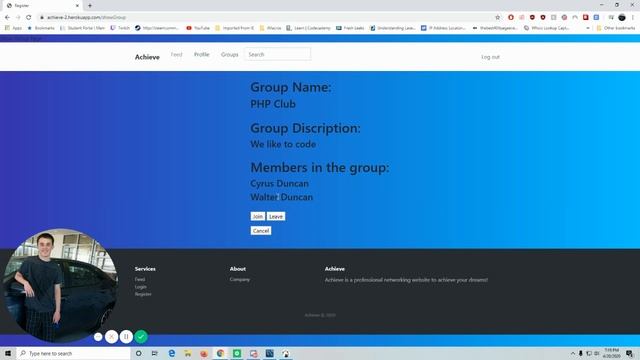Open the Chrome three-dot menu
Image resolution: width=640 pixels, height=360 pixels.
pos(633,18)
